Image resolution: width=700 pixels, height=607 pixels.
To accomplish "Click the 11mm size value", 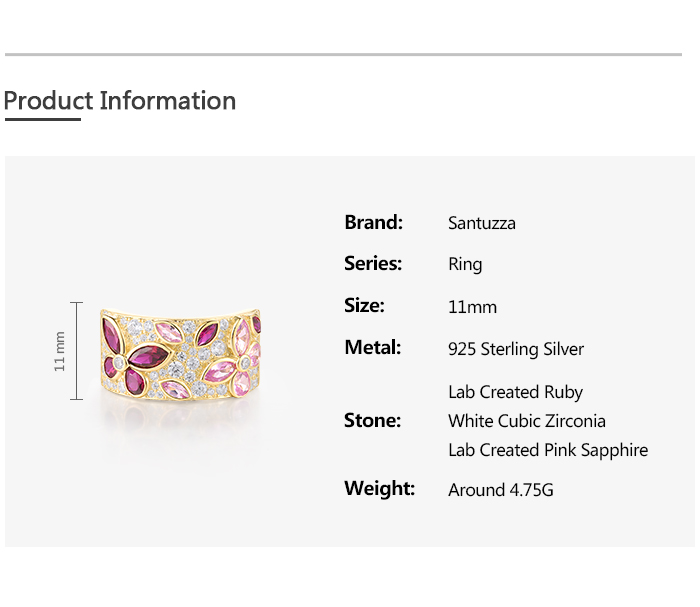I will pyautogui.click(x=472, y=307).
